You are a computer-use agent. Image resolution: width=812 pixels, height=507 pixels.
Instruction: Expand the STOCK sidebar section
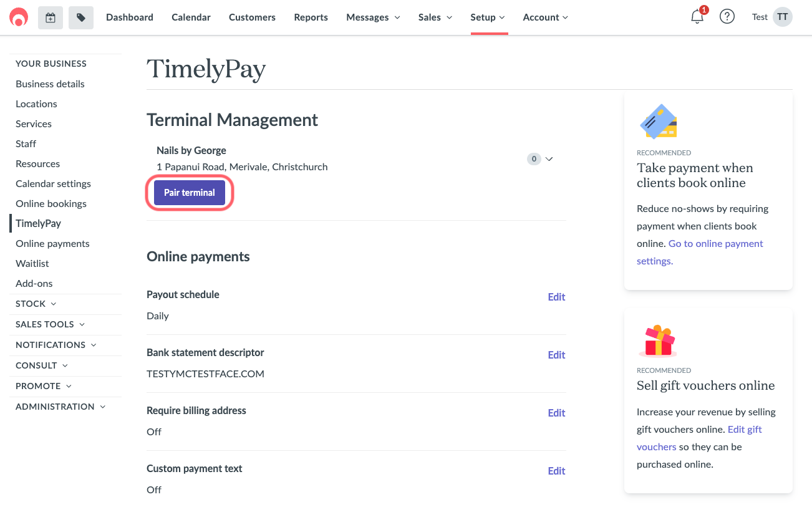point(36,304)
